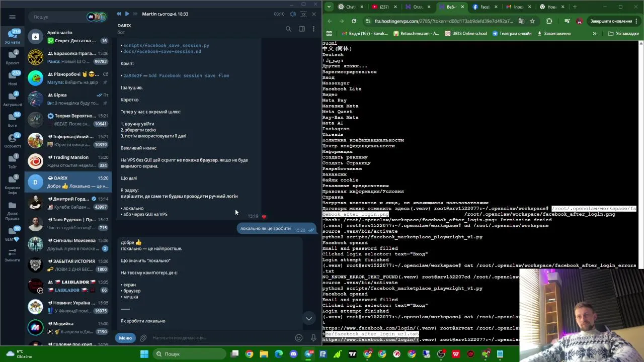This screenshot has width=644, height=362.
Task: Play the Martin voice message
Action: coord(127,14)
